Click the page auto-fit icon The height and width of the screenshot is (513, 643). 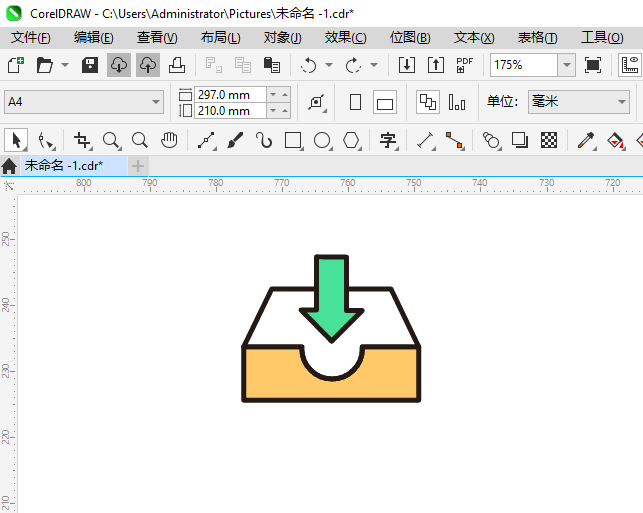(317, 102)
